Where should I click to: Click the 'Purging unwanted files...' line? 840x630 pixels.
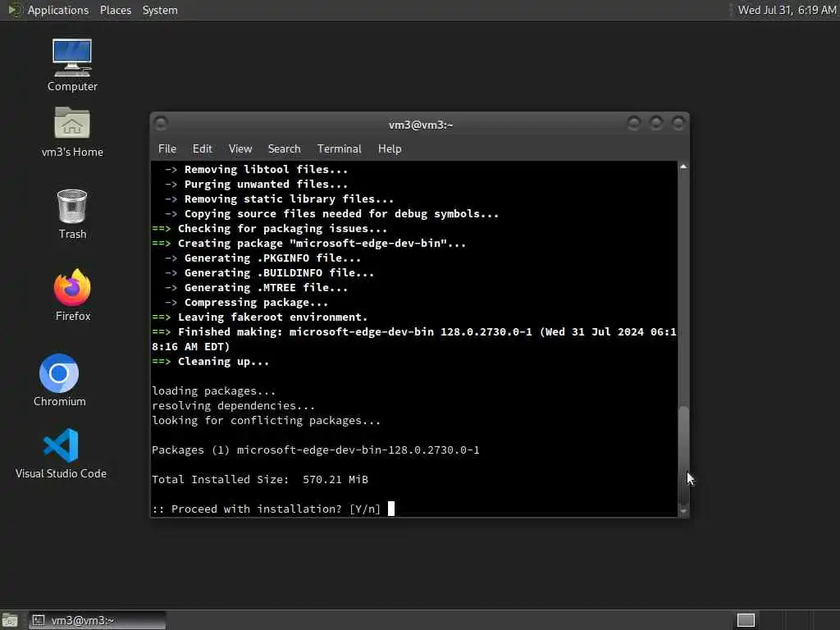(257, 185)
